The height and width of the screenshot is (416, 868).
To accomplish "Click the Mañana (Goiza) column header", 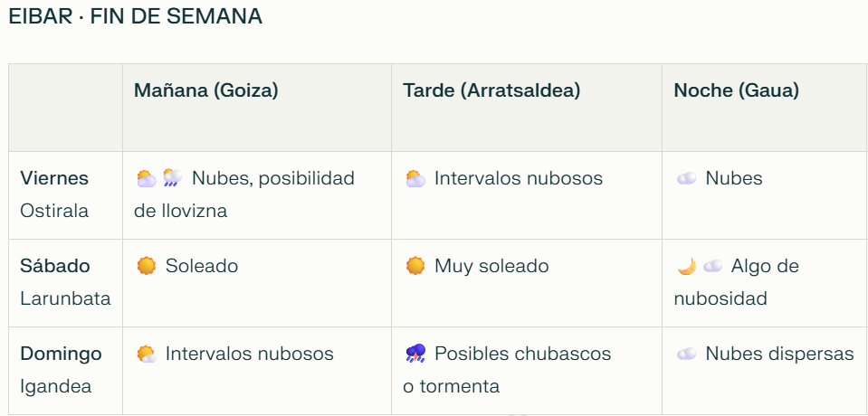I will (x=205, y=90).
